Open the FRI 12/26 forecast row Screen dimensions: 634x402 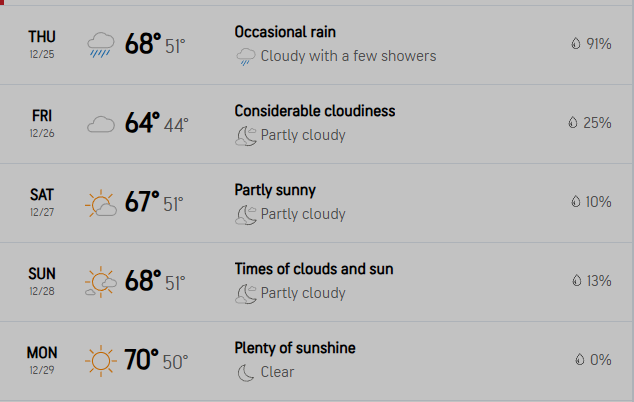coord(42,124)
